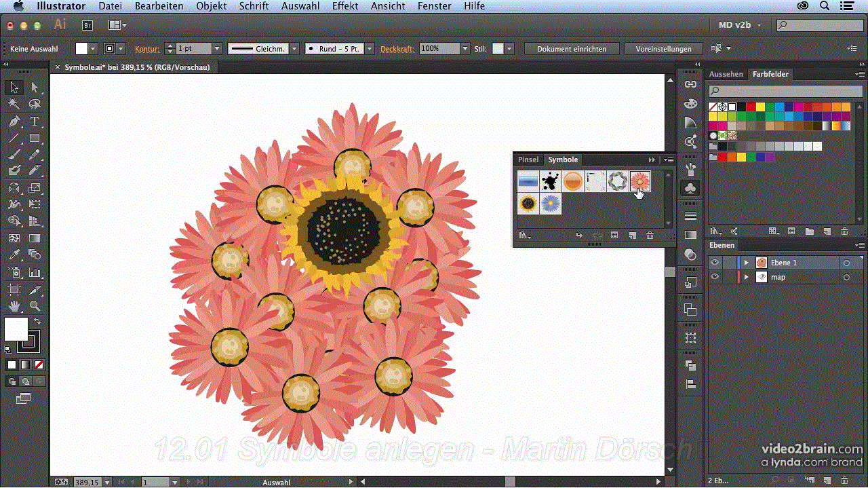Expand the map layer
The width and height of the screenshot is (868, 488).
click(747, 277)
